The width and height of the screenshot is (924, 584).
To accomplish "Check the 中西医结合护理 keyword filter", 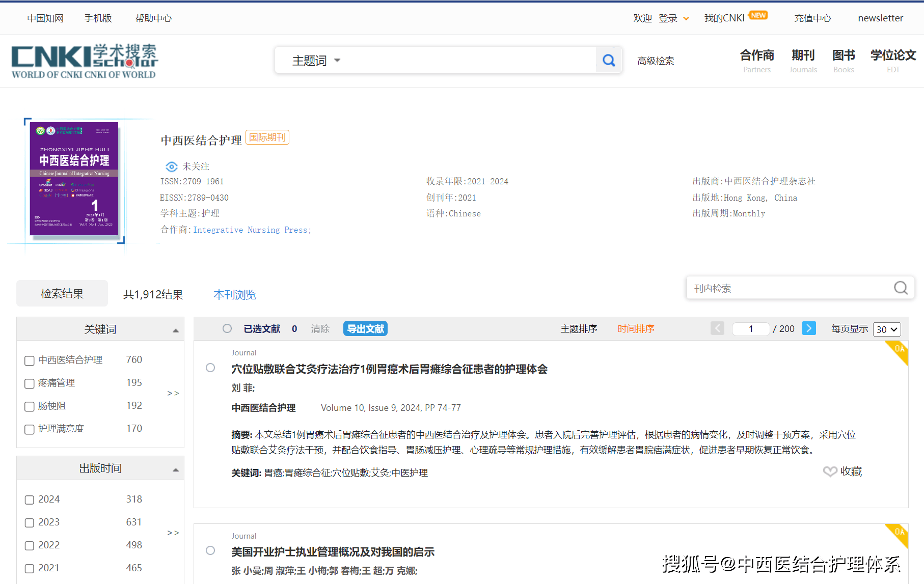I will [30, 360].
